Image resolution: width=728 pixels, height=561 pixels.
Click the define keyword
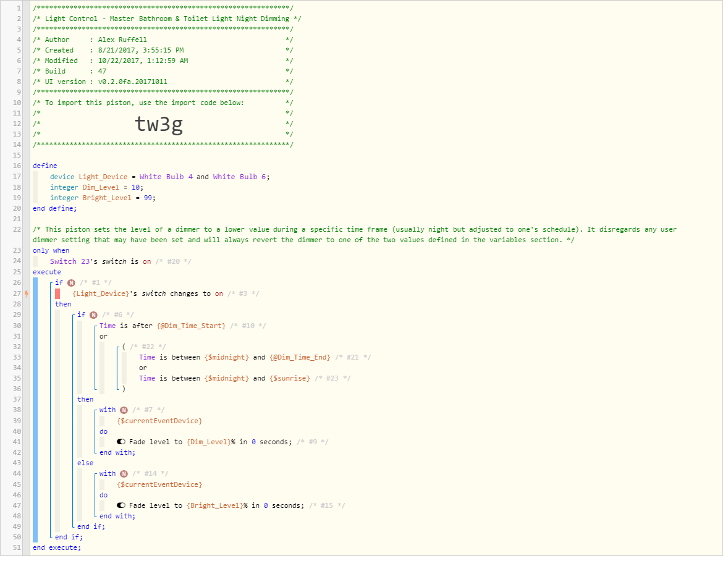tap(45, 166)
